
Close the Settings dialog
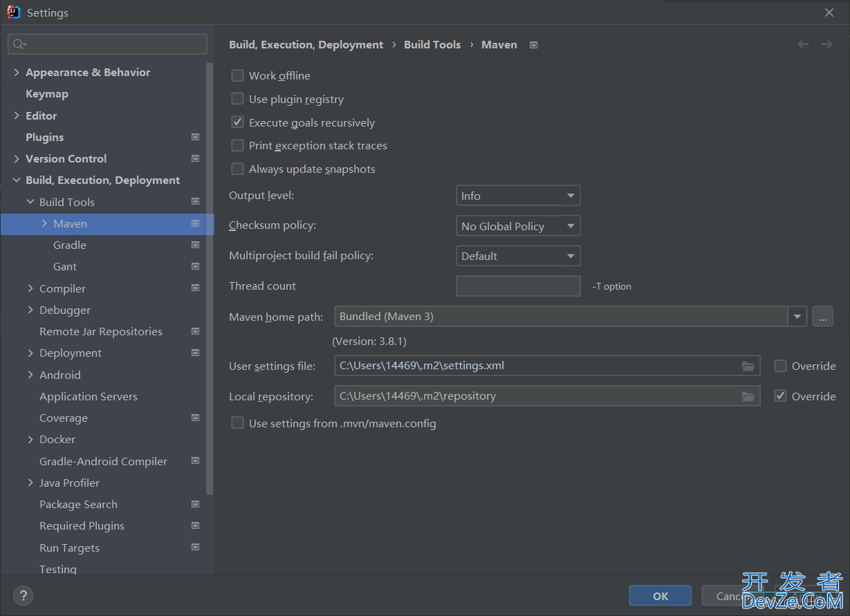(829, 12)
